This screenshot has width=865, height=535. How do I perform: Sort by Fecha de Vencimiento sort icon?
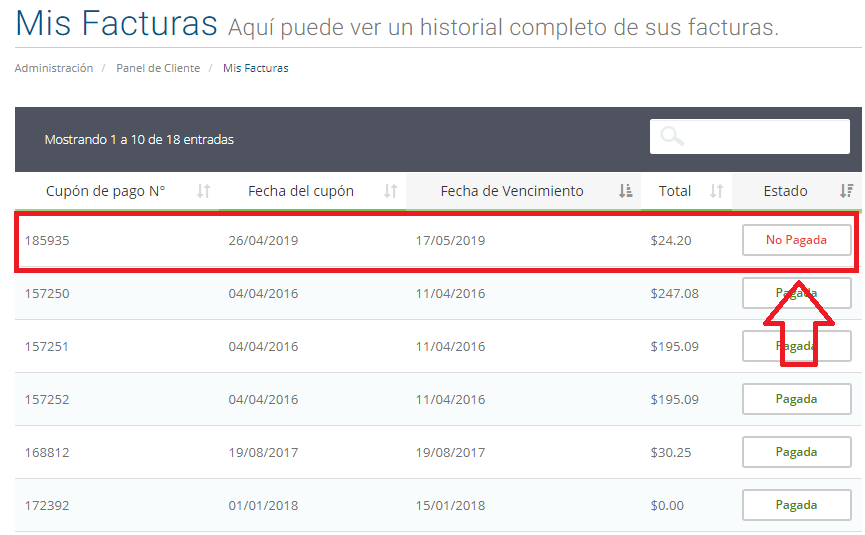626,191
